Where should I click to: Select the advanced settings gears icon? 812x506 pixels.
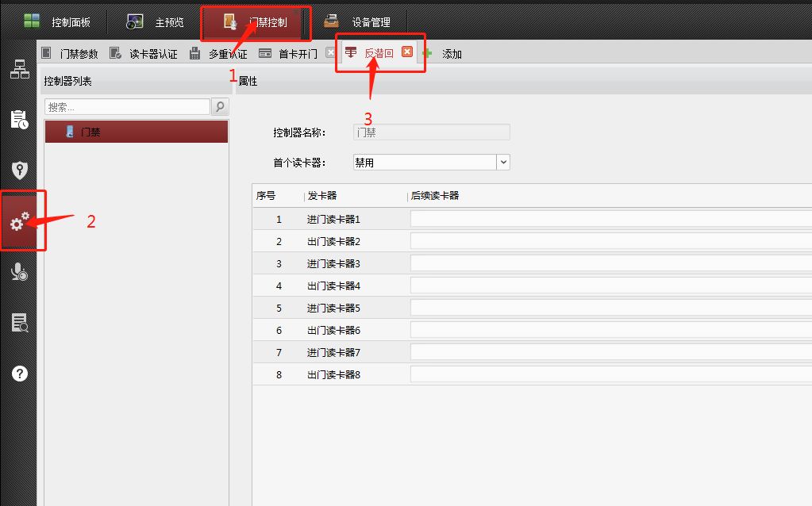[x=19, y=222]
